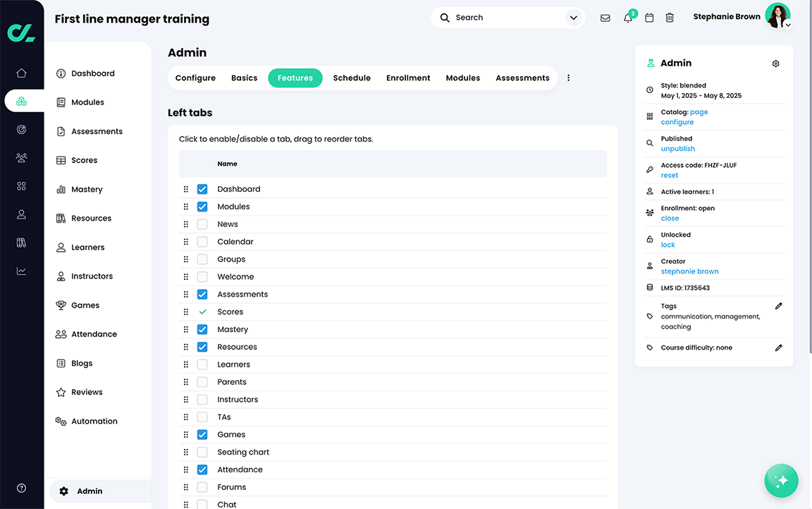Viewport: 812px width, 509px height.
Task: Uncheck the Attendance tab checkbox
Action: 202,470
